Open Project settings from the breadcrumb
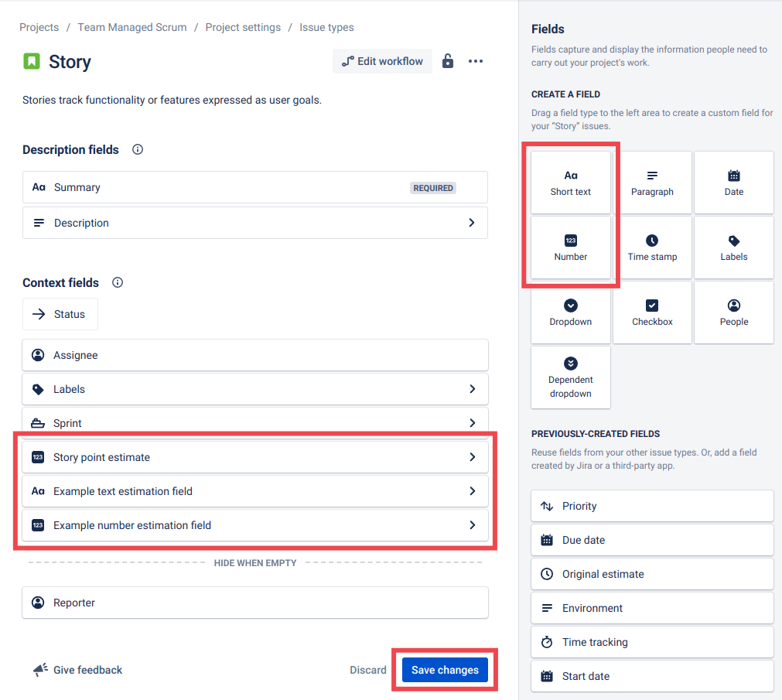This screenshot has height=700, width=782. (x=243, y=26)
